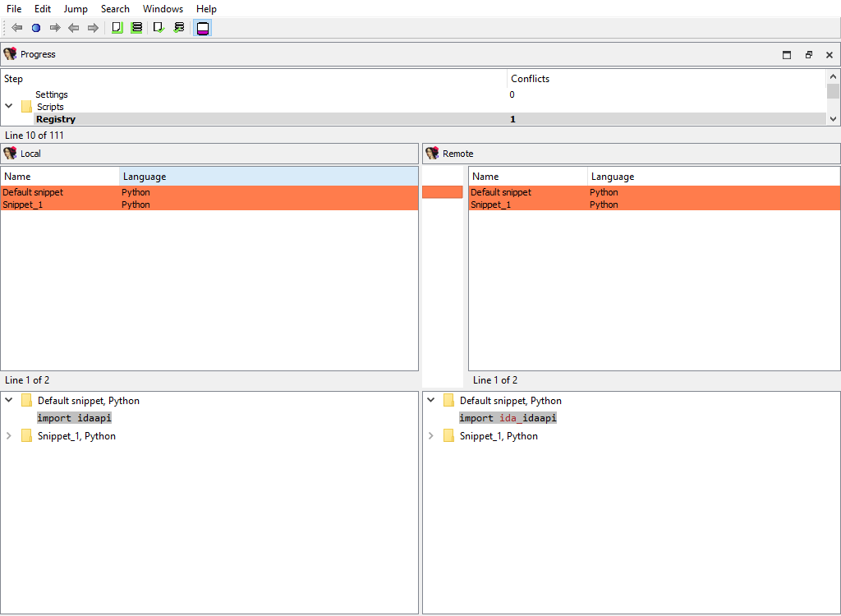Collapse Default snippet node in local tree
Viewport: 841px width, 616px height.
click(9, 401)
